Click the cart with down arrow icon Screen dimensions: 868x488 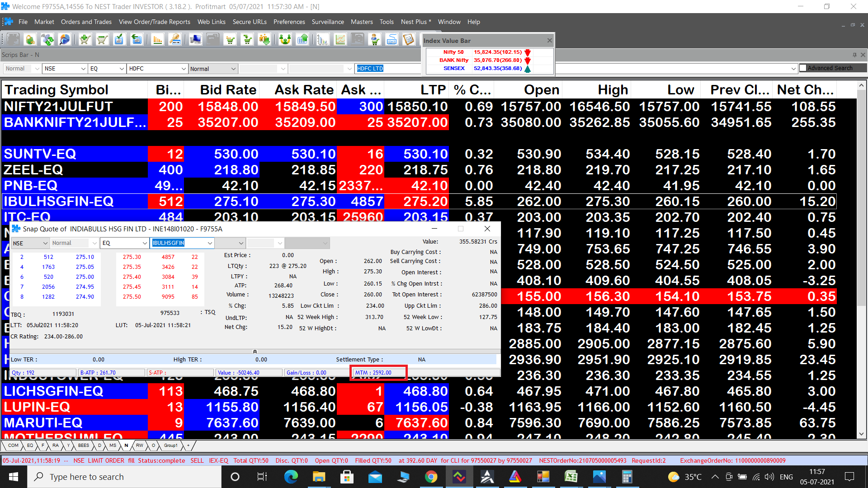click(x=247, y=40)
